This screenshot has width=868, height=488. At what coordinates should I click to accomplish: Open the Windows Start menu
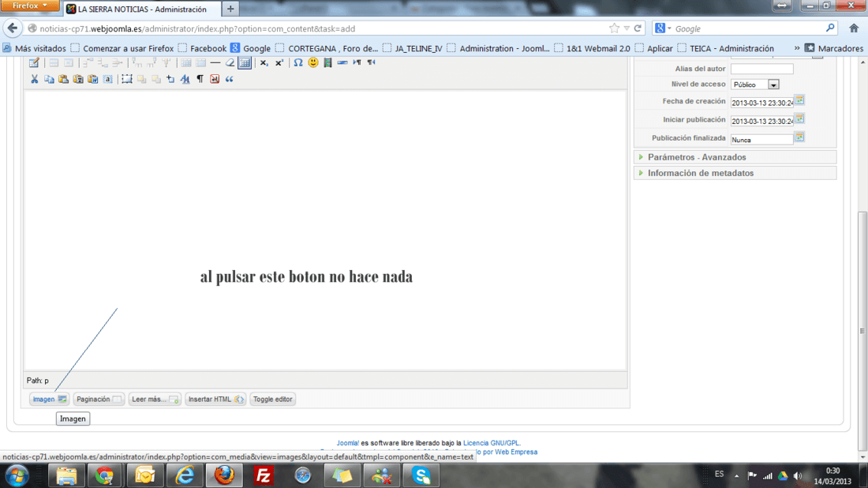point(17,476)
